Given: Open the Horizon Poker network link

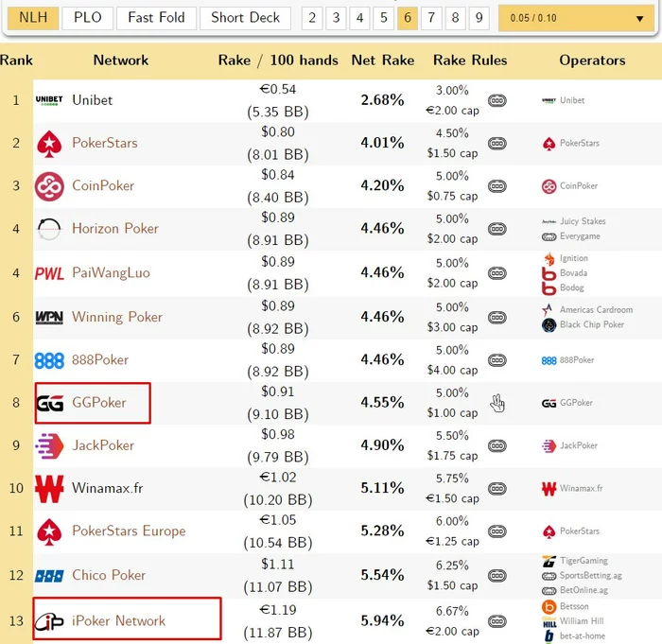Looking at the screenshot, I should (115, 229).
